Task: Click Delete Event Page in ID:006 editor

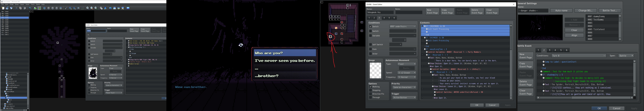Action: click(x=477, y=12)
